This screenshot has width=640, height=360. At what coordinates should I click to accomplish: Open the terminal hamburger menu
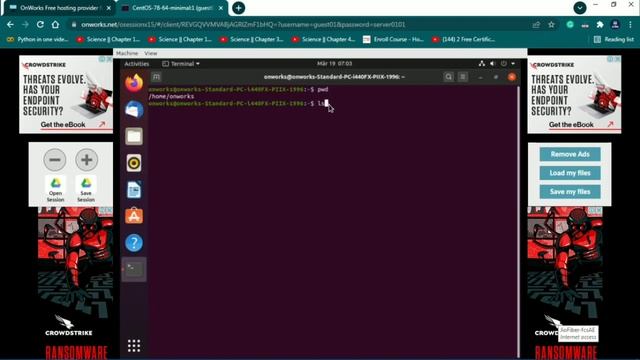pyautogui.click(x=463, y=77)
